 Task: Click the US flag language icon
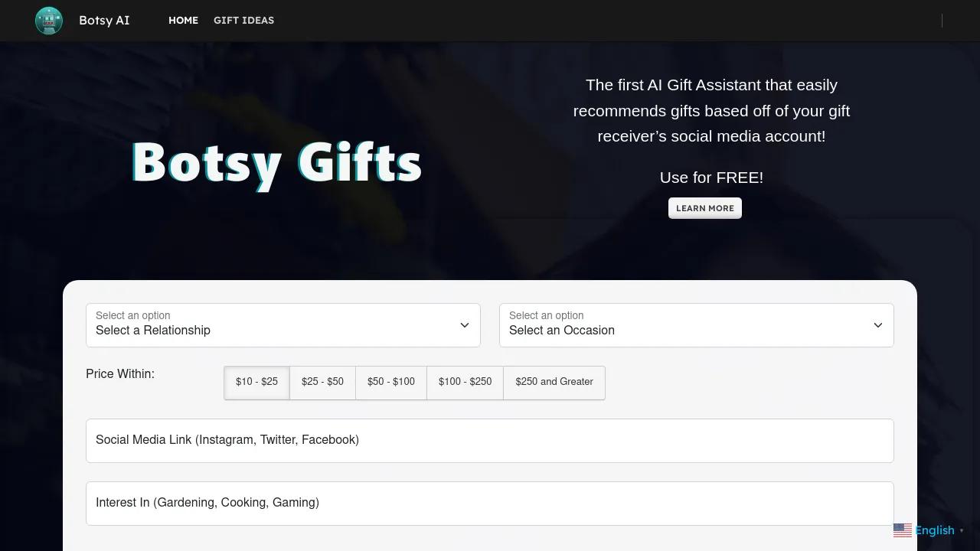(x=903, y=530)
